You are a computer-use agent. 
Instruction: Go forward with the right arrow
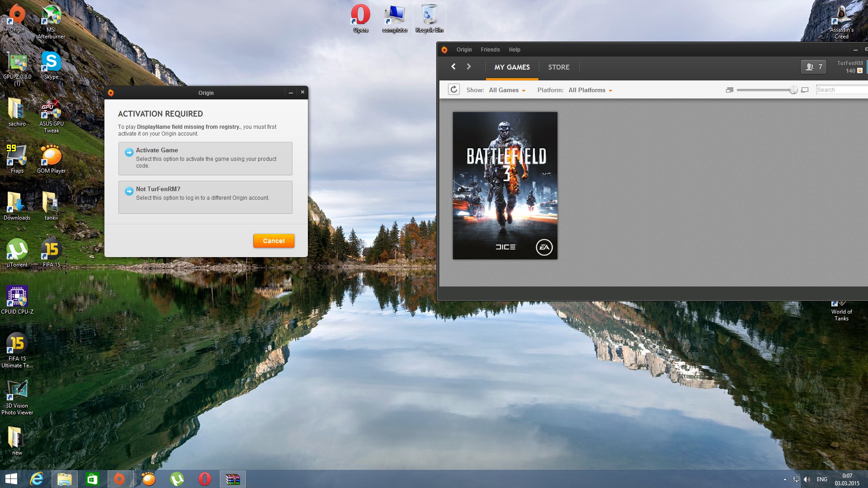469,66
